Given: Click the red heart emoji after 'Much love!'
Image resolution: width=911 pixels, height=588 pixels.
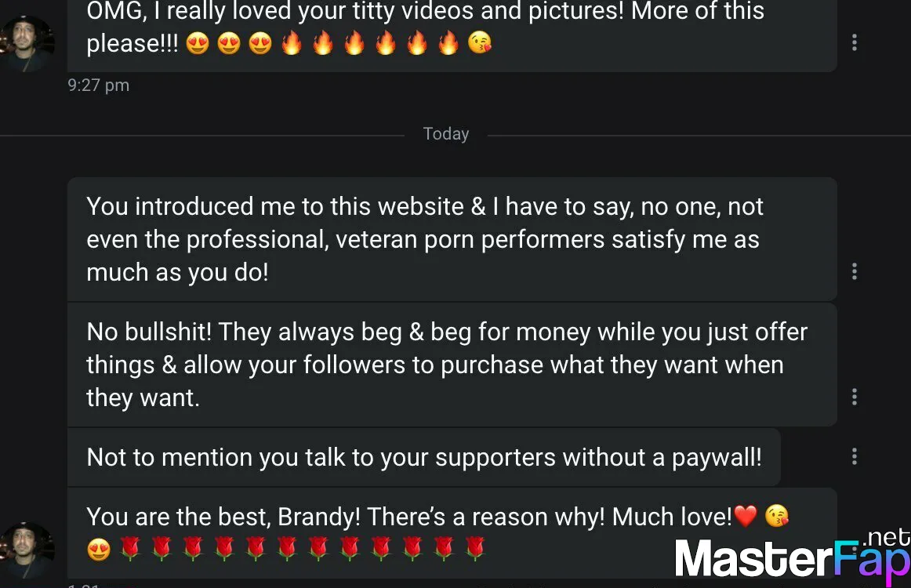Looking at the screenshot, I should 746,516.
